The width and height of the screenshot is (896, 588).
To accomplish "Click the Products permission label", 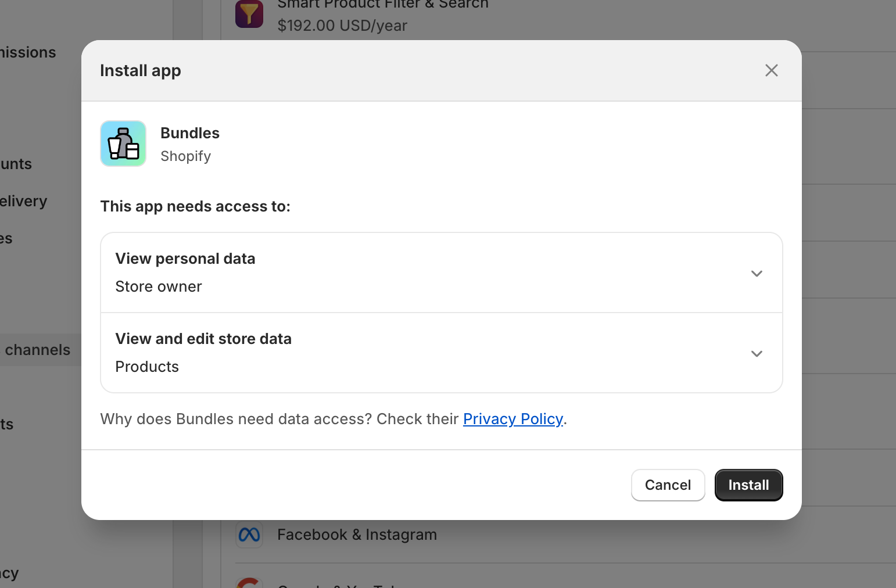I will [x=147, y=366].
